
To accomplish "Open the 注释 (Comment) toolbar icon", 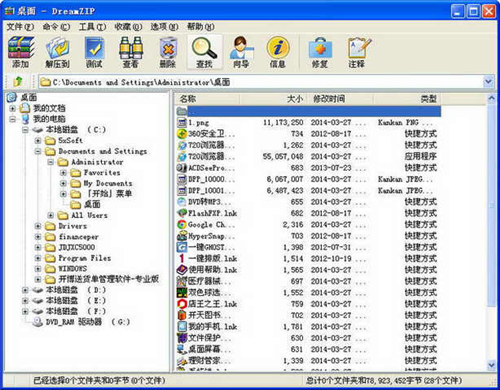I will point(357,52).
